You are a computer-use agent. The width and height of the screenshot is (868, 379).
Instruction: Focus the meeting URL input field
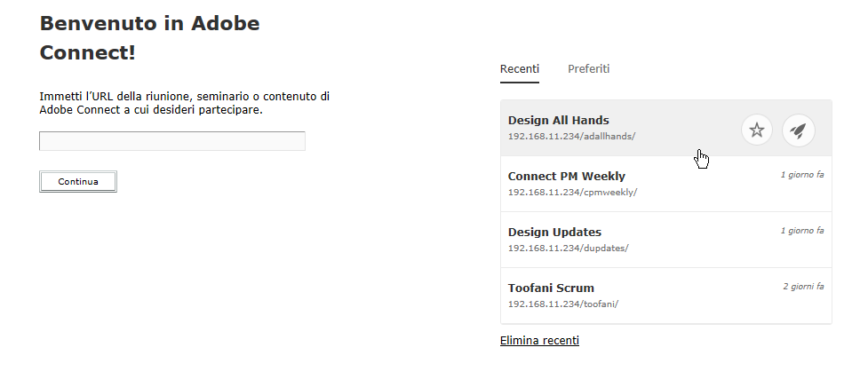[172, 141]
